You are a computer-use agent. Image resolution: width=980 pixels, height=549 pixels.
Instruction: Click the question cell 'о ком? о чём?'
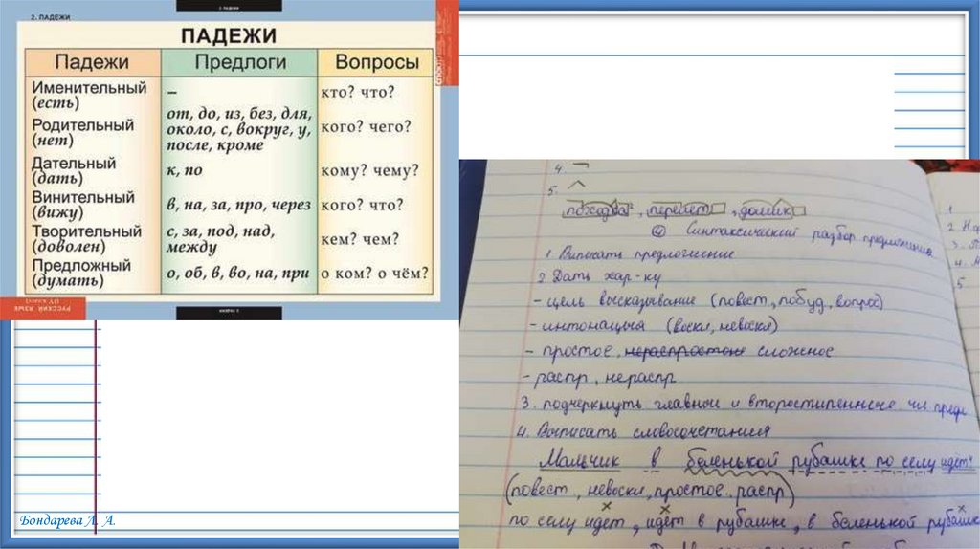[375, 274]
